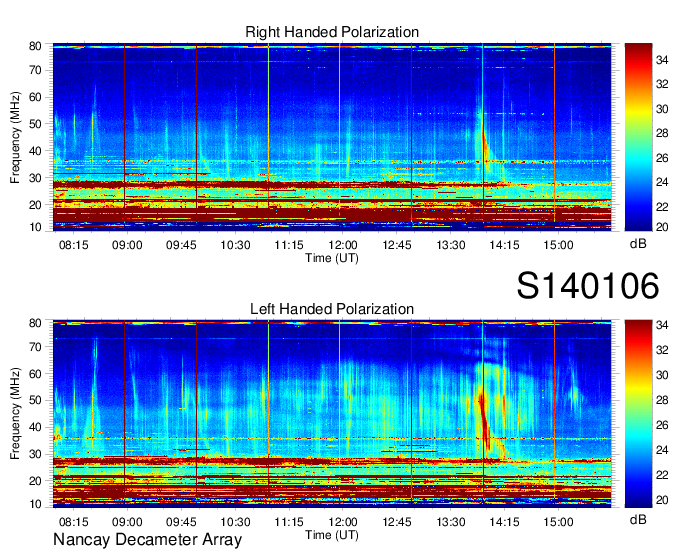680x552 pixels.
Task: Click the 09:45 tick on the Right Handed time axis
Action: (181, 245)
